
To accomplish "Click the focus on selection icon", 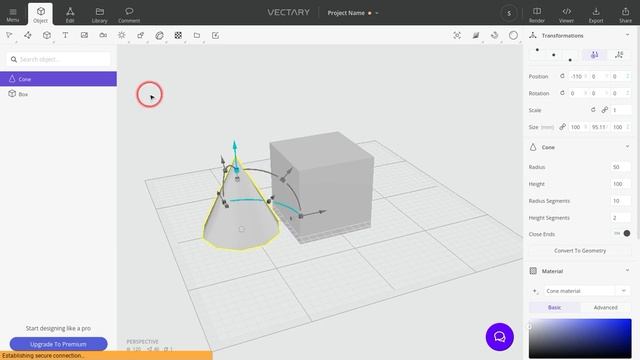I will click(x=457, y=36).
